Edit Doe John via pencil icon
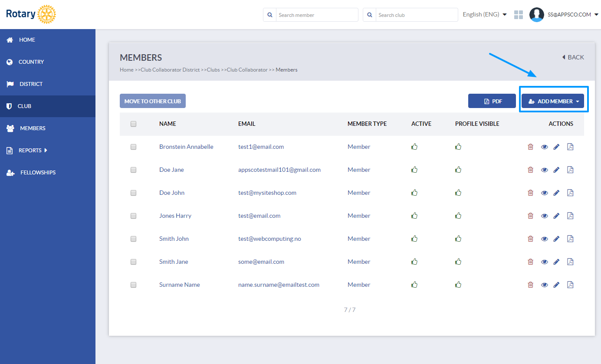The image size is (601, 364). tap(557, 193)
